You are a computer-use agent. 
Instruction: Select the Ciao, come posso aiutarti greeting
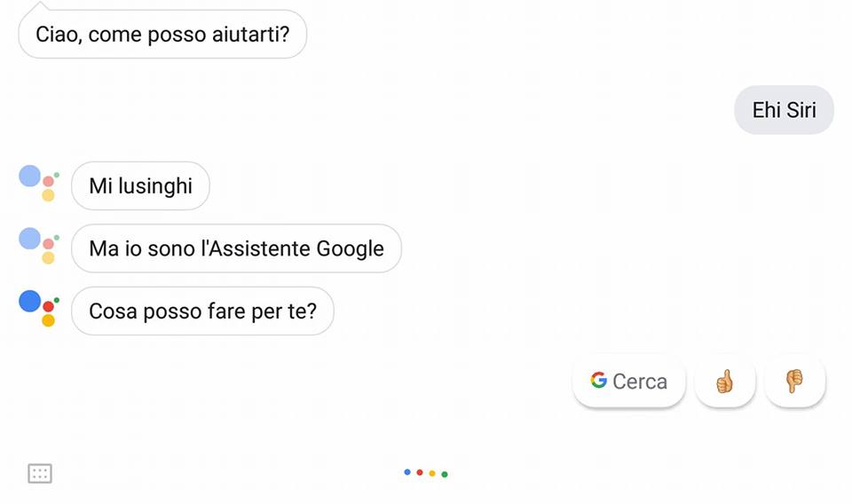[x=162, y=34]
